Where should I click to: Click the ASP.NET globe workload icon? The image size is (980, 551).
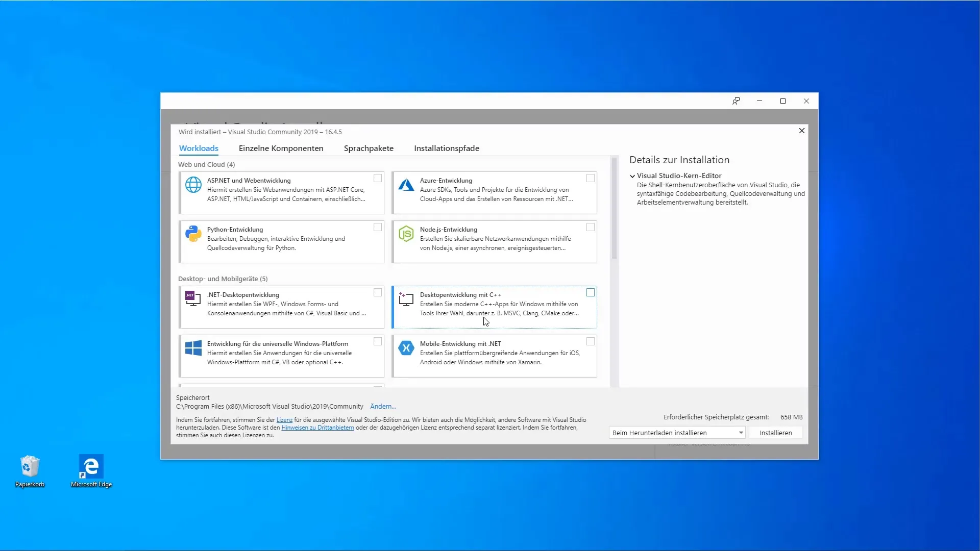click(x=193, y=185)
